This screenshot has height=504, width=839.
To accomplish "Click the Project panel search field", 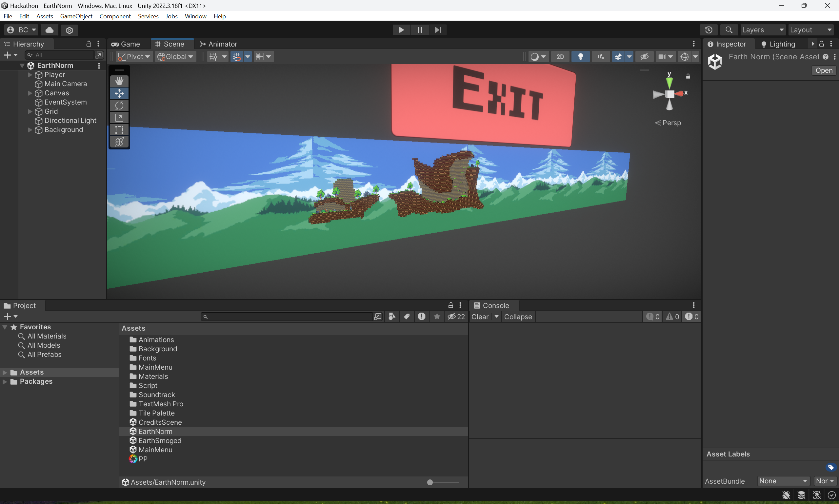I will coord(289,317).
